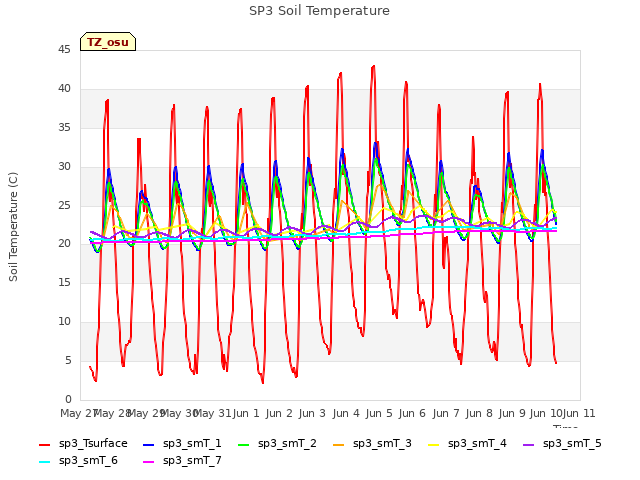Click the sp3_smT_1 legend entry
Image resolution: width=640 pixels, height=480 pixels.
182,444
